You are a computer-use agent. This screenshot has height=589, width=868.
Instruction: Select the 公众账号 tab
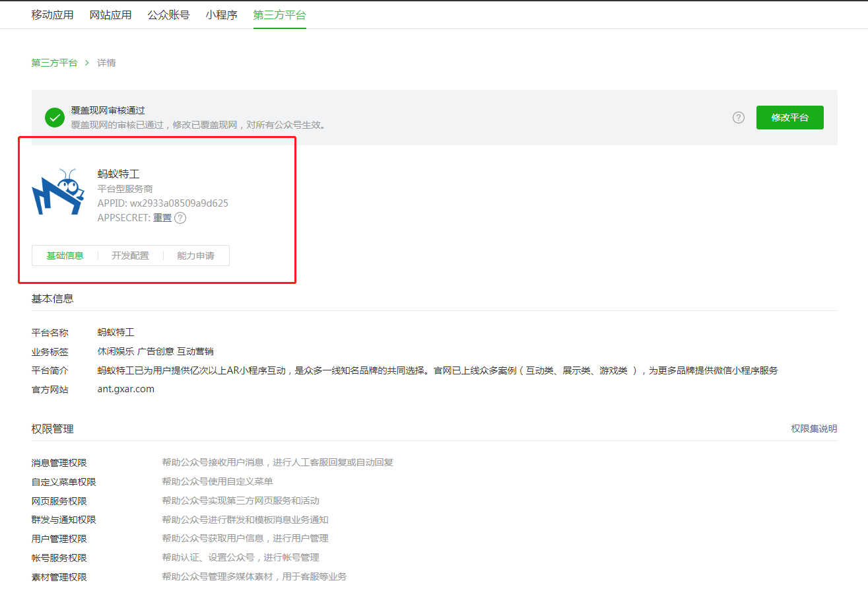tap(168, 15)
